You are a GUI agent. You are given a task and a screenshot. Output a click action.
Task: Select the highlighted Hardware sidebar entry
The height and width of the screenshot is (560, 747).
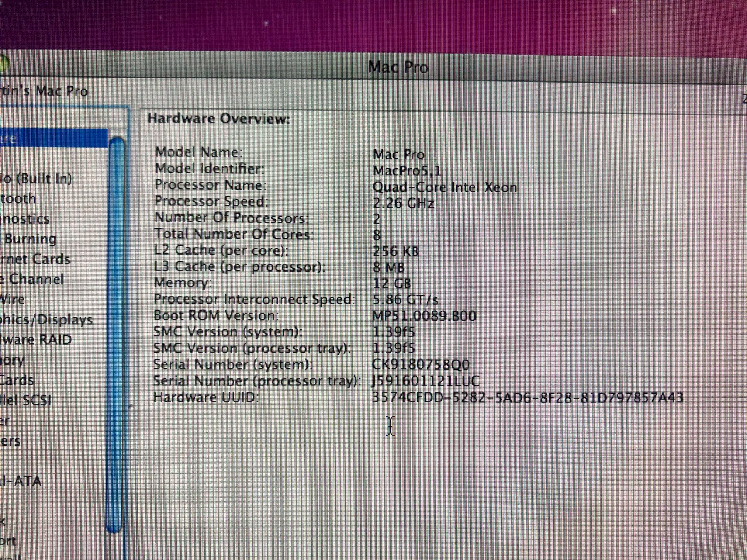point(54,138)
